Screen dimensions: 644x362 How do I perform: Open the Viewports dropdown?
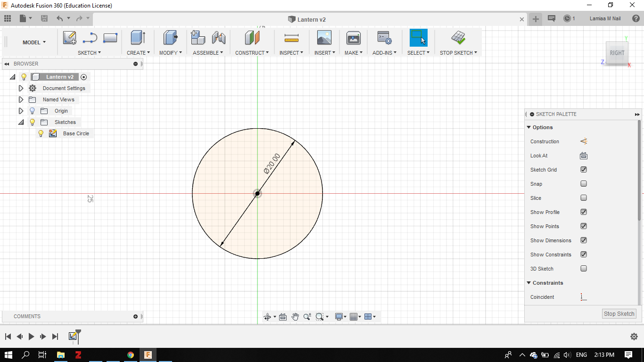[371, 317]
